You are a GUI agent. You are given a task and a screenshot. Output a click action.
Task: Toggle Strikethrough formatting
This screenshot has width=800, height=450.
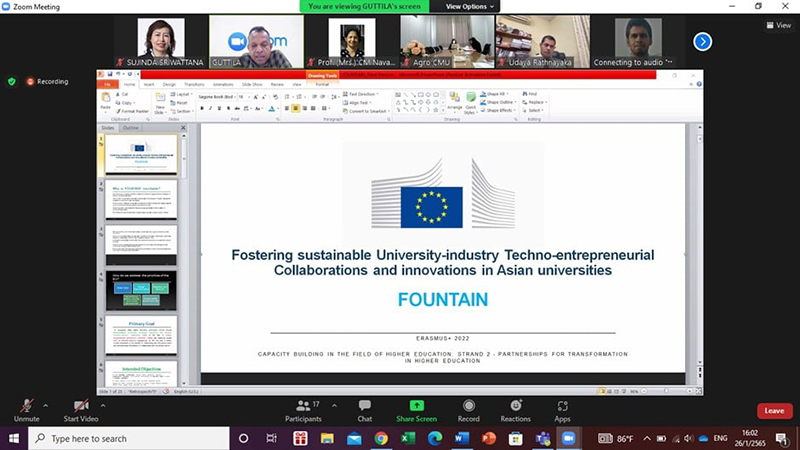pyautogui.click(x=237, y=108)
